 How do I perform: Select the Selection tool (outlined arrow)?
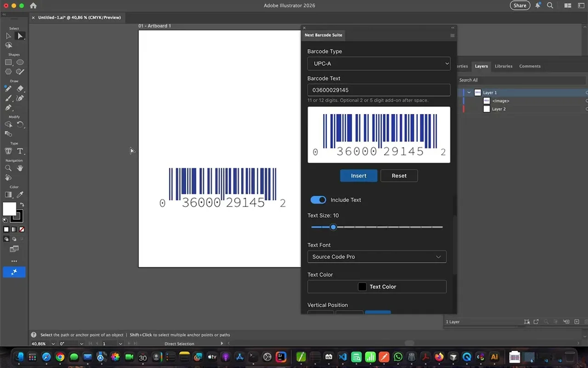8,36
